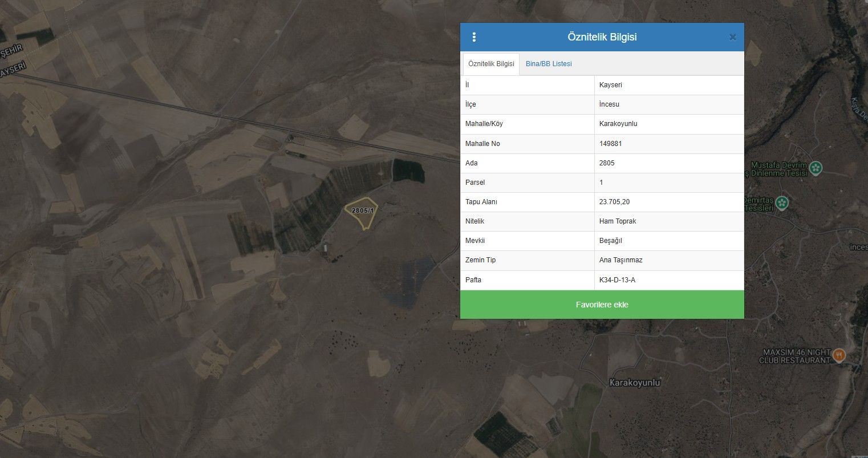Click the Mahalle No value 149881

[610, 144]
